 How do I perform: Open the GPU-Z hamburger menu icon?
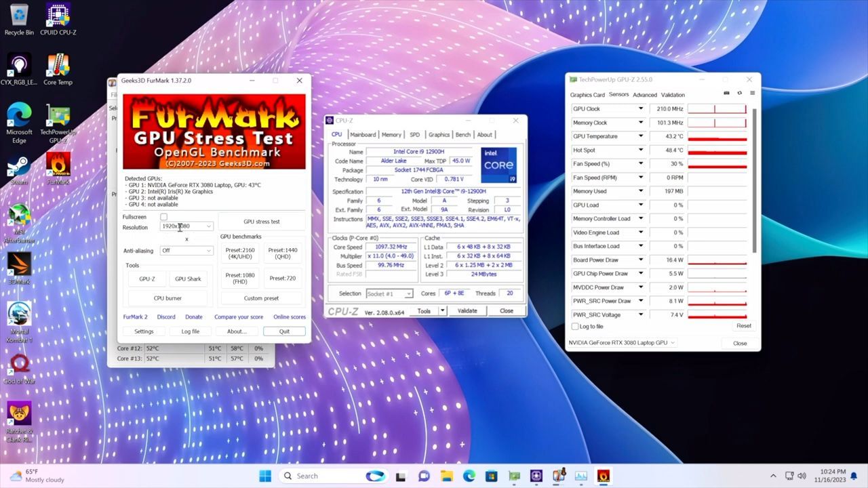click(752, 94)
